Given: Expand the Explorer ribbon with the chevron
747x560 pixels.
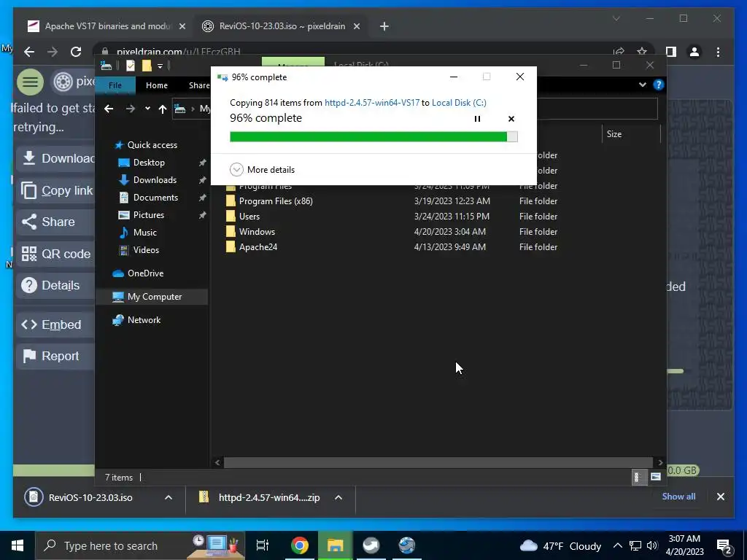Looking at the screenshot, I should pos(642,85).
